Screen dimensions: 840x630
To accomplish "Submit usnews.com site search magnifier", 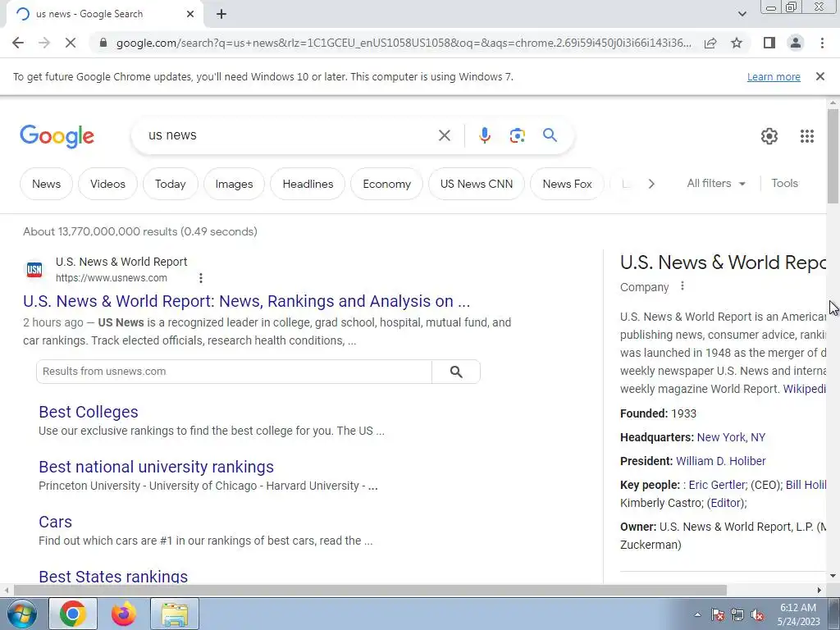I will 456,372.
